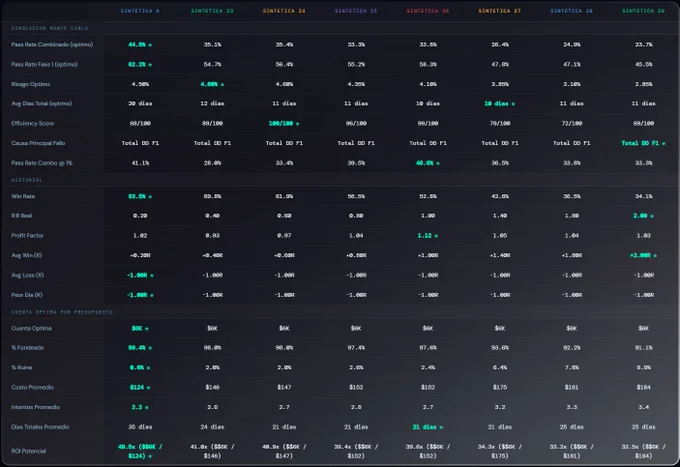Image resolution: width=680 pixels, height=467 pixels.
Task: Click the Avg Loss (R) row label
Action: pos(27,275)
